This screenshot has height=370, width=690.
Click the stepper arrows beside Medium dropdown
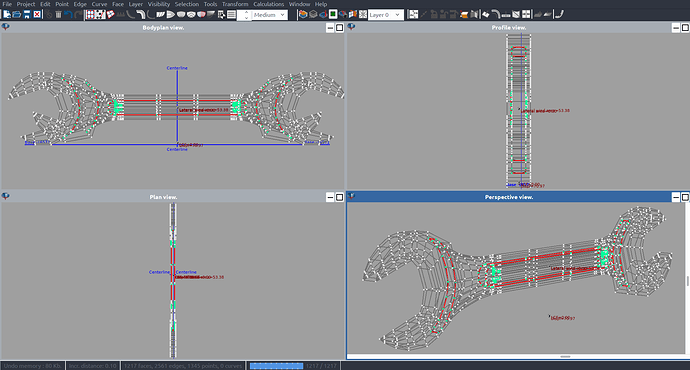pos(246,15)
